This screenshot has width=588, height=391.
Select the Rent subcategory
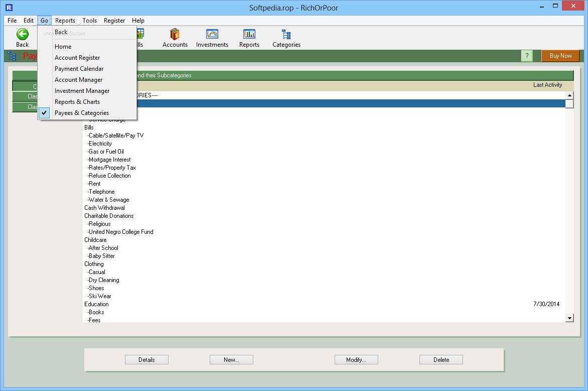pos(94,184)
